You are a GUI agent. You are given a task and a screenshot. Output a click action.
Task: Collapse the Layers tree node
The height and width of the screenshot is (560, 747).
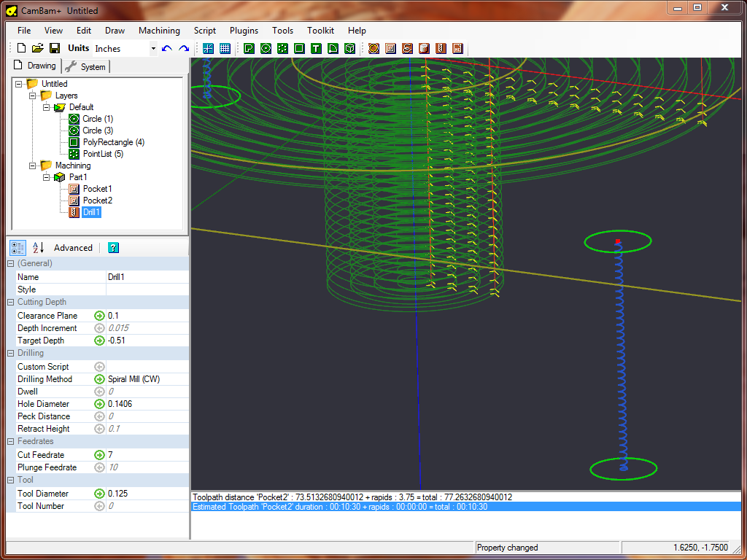click(32, 96)
